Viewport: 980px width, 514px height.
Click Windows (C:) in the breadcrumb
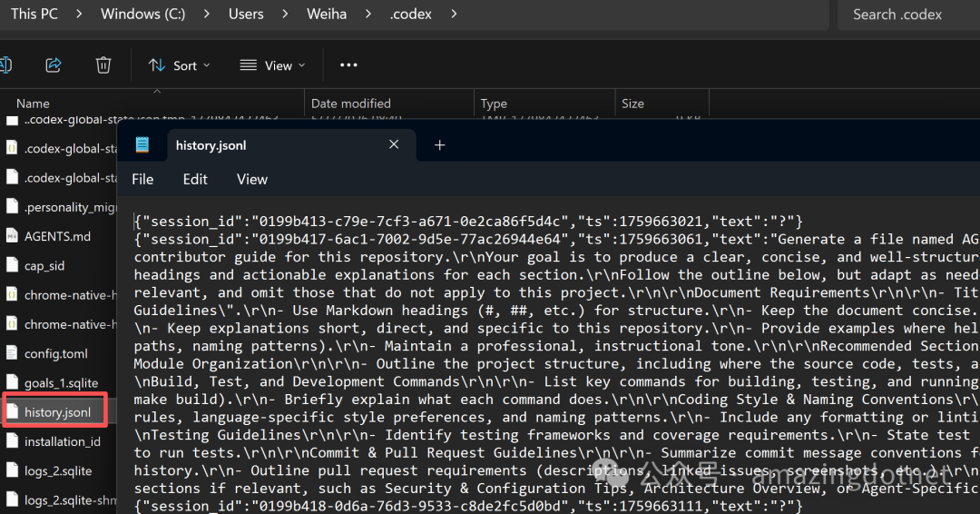(x=143, y=14)
